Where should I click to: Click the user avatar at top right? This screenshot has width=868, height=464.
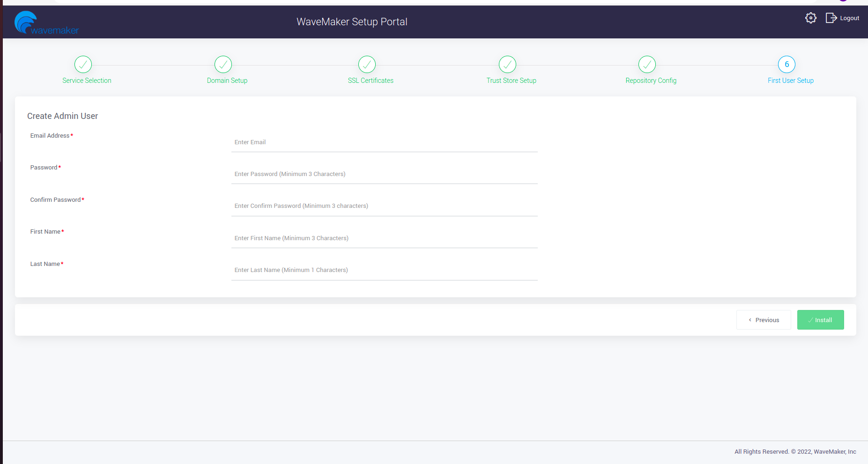[843, 1]
